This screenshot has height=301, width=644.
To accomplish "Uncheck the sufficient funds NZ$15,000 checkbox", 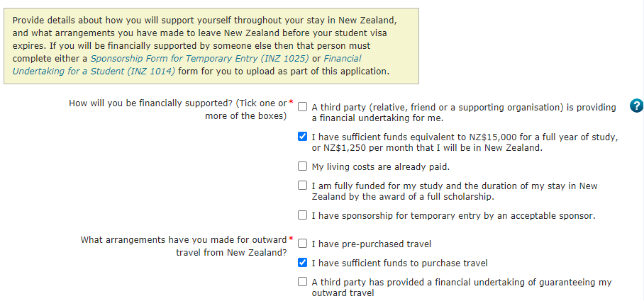I will coord(303,137).
